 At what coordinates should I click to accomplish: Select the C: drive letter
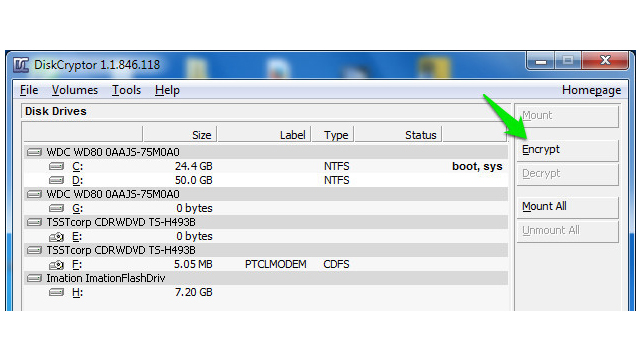[78, 167]
